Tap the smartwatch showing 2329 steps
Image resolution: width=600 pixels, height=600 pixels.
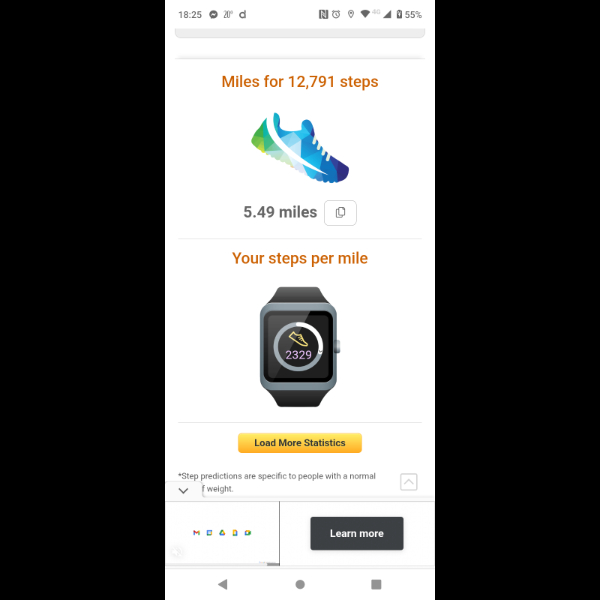coord(300,347)
